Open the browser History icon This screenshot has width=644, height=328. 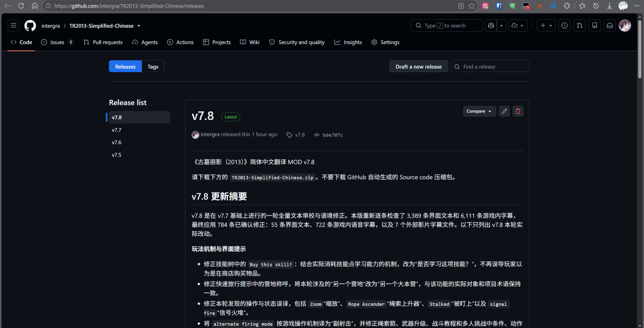coord(596,6)
